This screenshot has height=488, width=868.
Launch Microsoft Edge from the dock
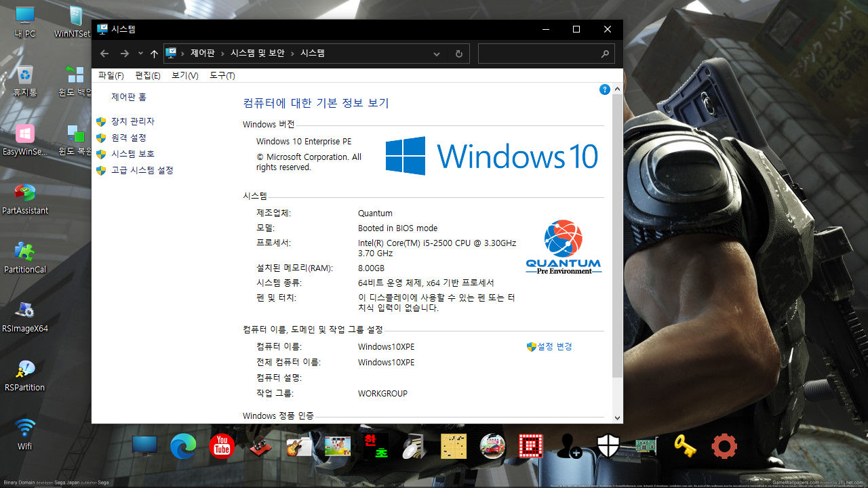click(183, 446)
